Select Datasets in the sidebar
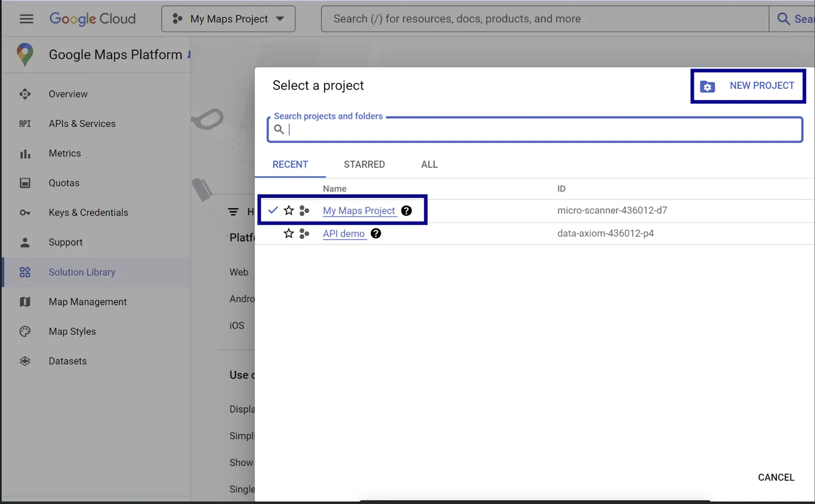Screen dimensions: 815x504 [68, 361]
